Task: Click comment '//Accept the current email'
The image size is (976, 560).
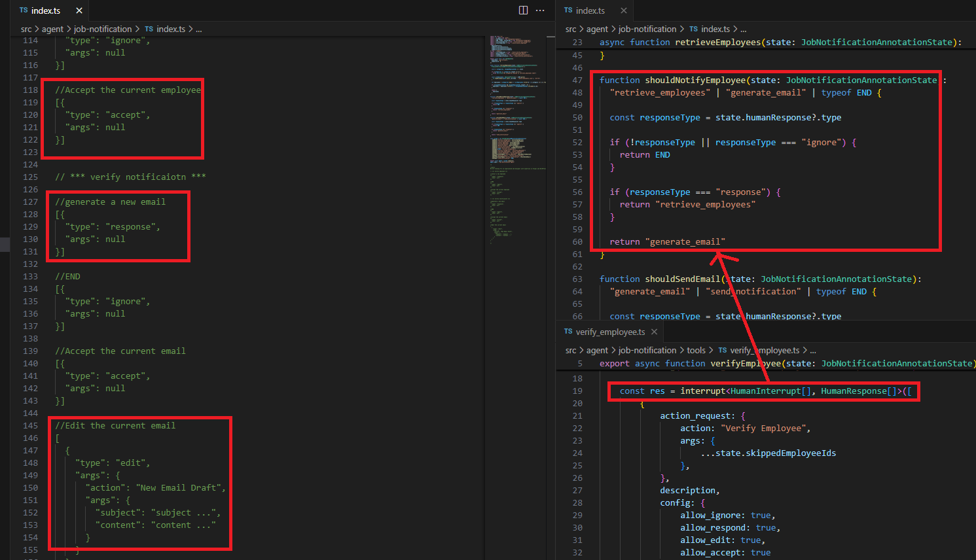Action: pos(120,351)
